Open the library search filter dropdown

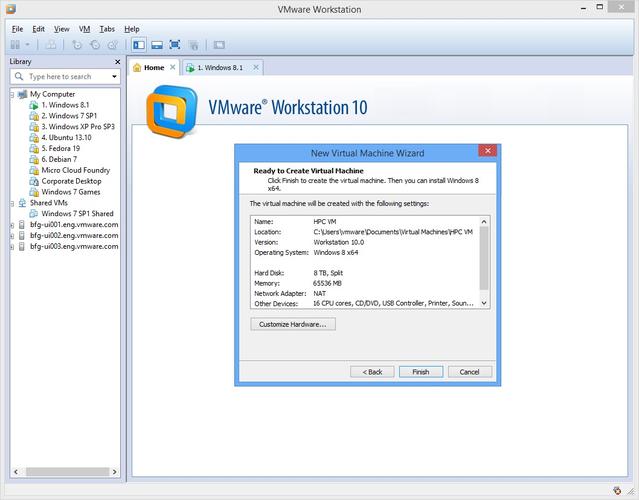click(x=114, y=76)
